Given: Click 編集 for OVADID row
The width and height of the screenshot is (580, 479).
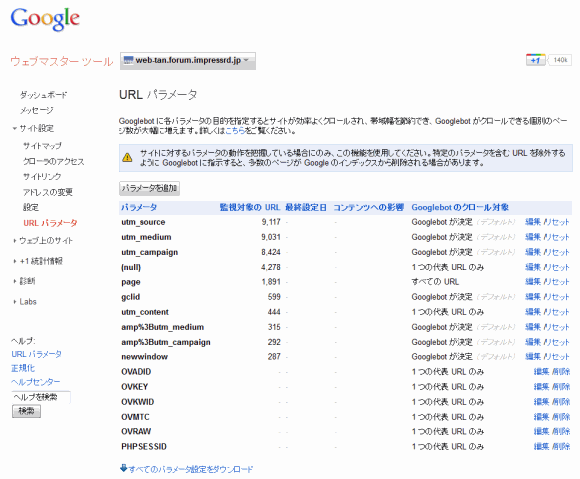Looking at the screenshot, I should (542, 372).
